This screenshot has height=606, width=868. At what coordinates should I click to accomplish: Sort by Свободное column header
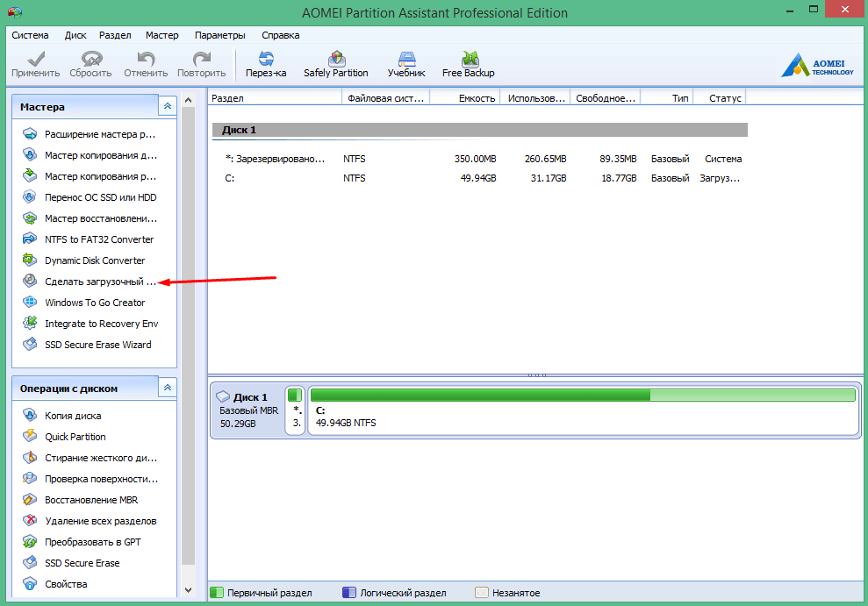tap(605, 98)
